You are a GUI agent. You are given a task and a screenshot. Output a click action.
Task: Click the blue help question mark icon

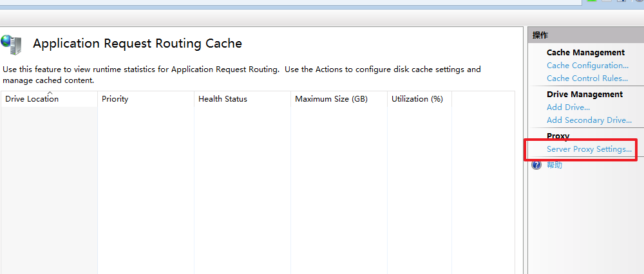536,165
